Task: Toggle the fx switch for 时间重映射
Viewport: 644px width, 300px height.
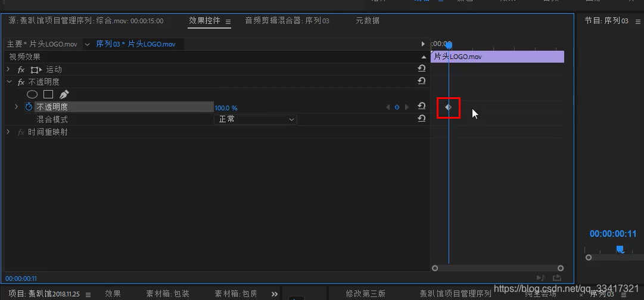Action: [21, 132]
